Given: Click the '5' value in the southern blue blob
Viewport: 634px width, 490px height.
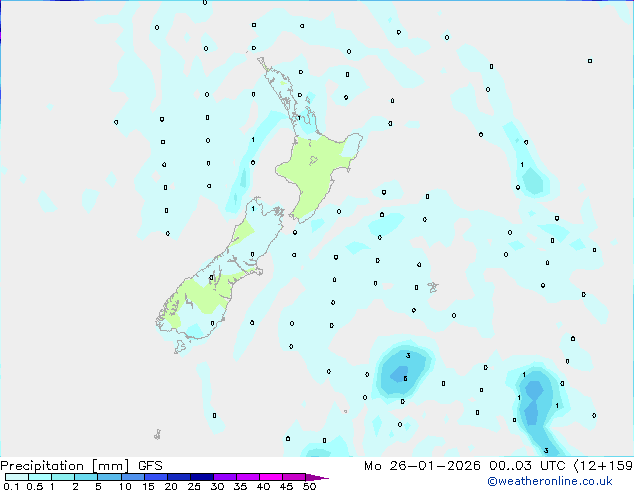Looking at the screenshot, I should [405, 378].
